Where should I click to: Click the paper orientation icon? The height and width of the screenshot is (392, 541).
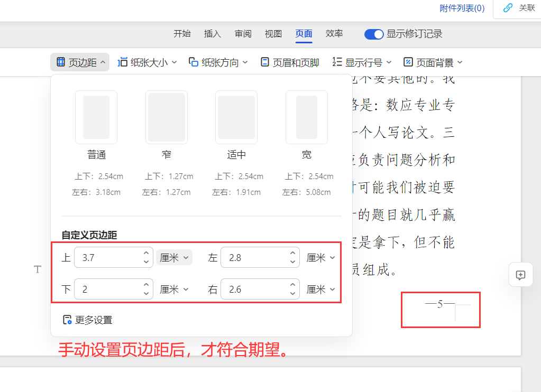click(193, 62)
